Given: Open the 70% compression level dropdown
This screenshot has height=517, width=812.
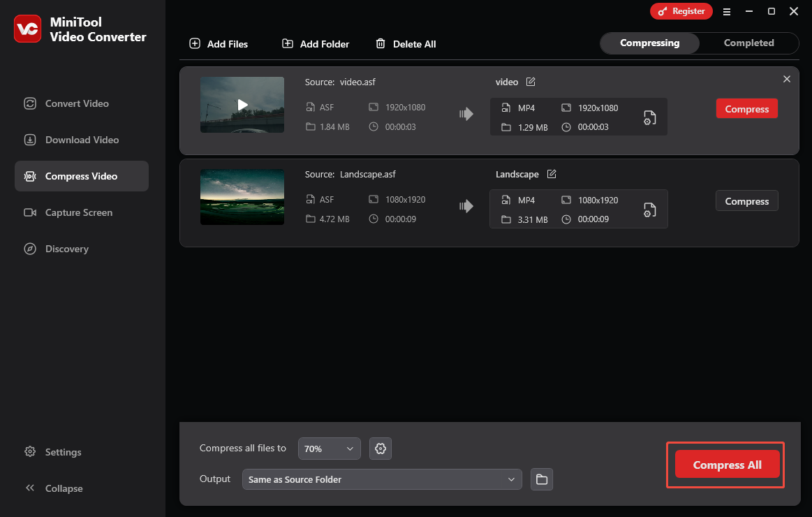Looking at the screenshot, I should tap(329, 449).
